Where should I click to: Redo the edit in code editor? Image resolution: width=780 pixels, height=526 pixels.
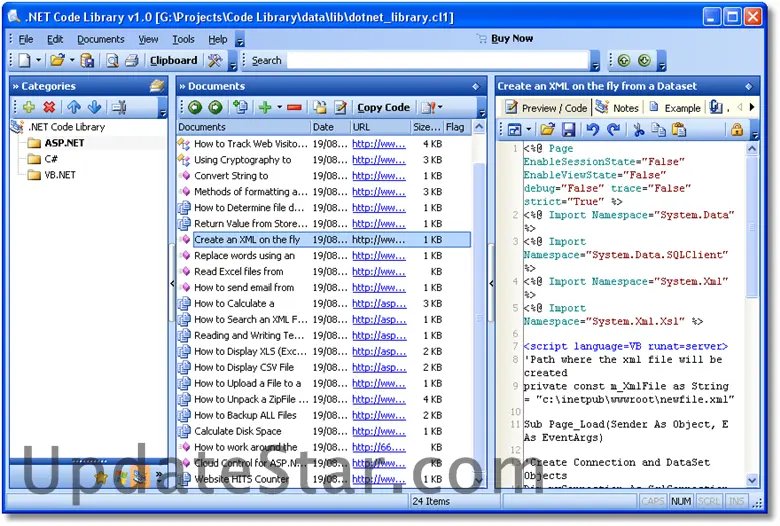tap(613, 130)
